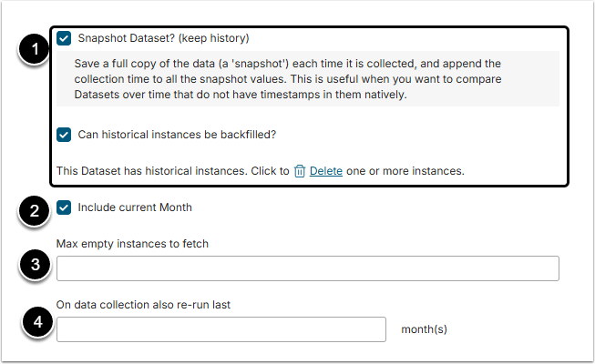Click the 'month(s)' unit text
Viewport: 595px width, 364px height.
coord(424,329)
